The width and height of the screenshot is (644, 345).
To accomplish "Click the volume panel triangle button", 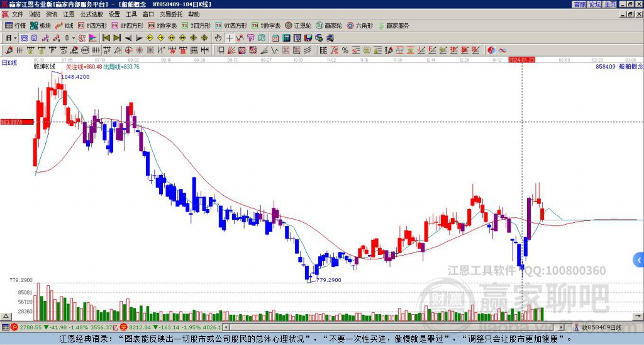I will pos(5,316).
